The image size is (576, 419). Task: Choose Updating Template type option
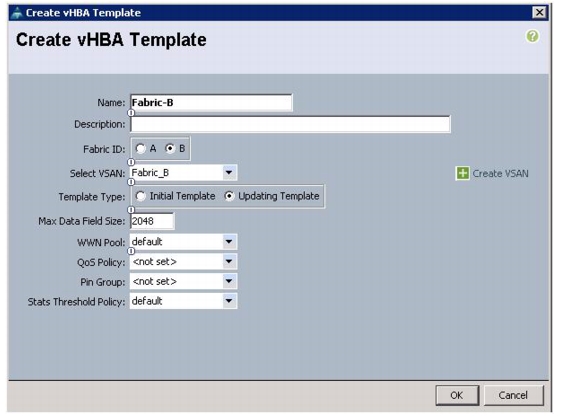pyautogui.click(x=229, y=196)
